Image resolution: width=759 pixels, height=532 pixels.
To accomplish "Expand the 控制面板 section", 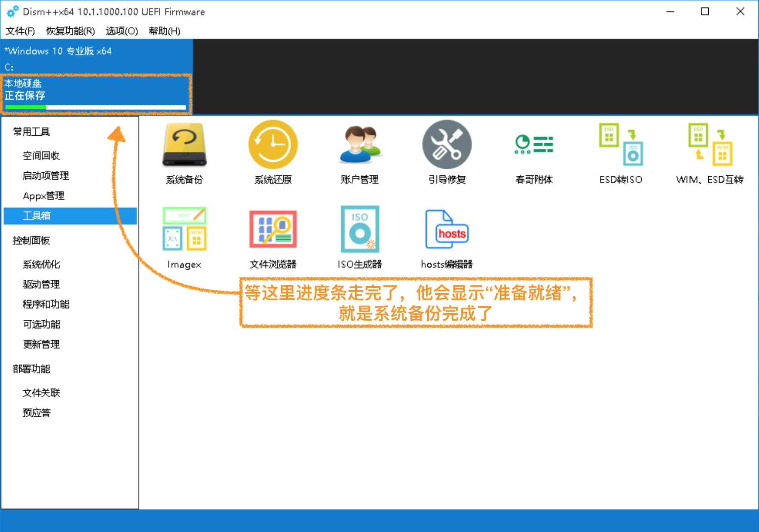I will (x=31, y=241).
